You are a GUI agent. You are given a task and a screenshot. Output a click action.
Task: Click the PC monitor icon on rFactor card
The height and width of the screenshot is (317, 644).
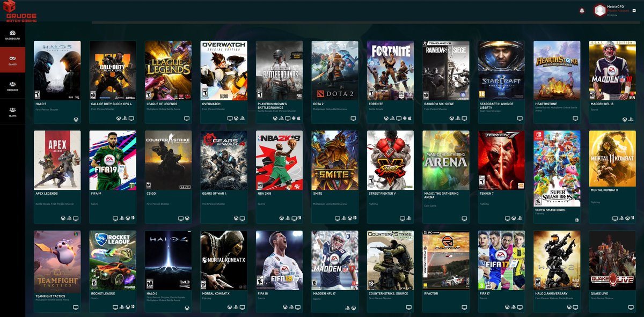pos(464,307)
